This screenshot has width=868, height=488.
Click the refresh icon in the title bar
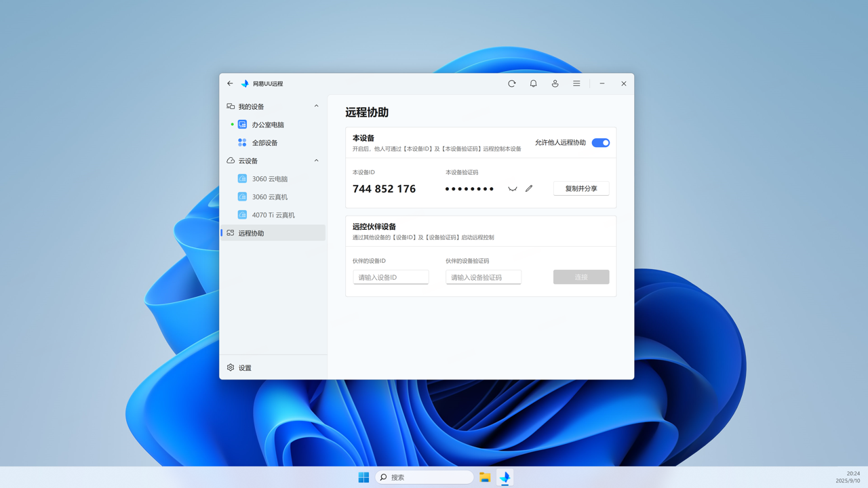[512, 83]
